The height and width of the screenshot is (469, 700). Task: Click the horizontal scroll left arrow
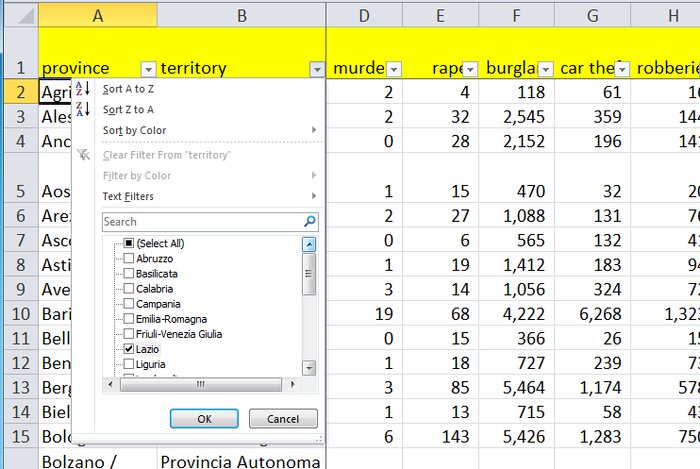pos(127,384)
